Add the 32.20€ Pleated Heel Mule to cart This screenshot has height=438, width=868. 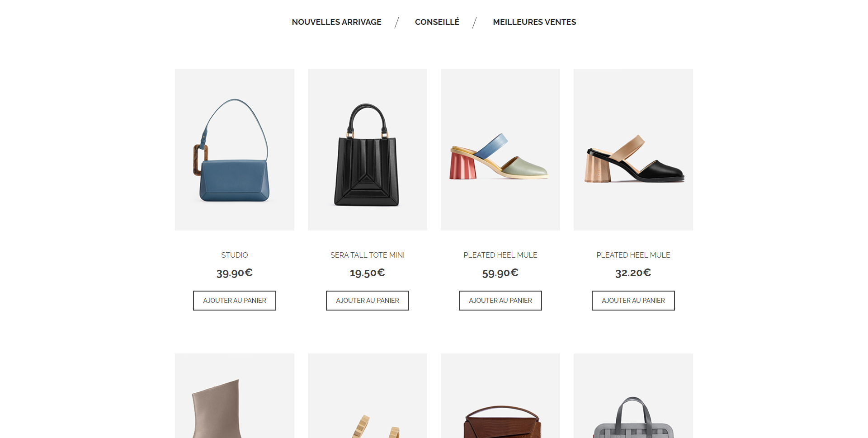633,301
